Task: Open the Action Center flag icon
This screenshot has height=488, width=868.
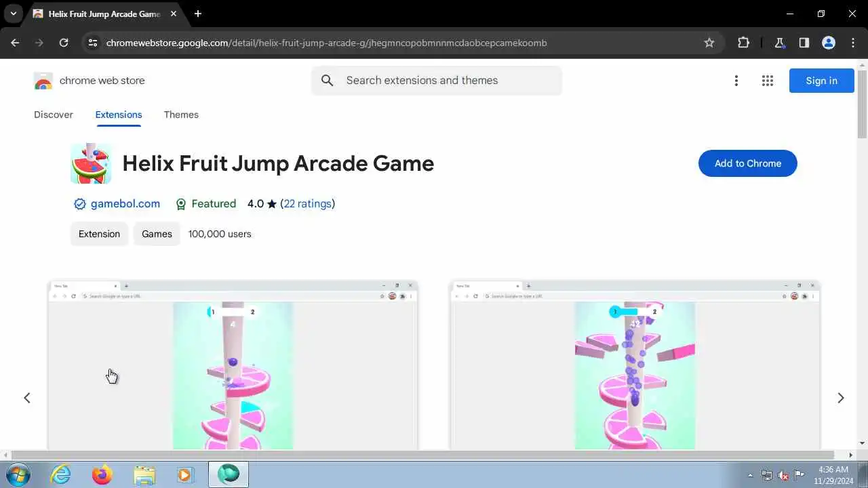Action: [800, 475]
